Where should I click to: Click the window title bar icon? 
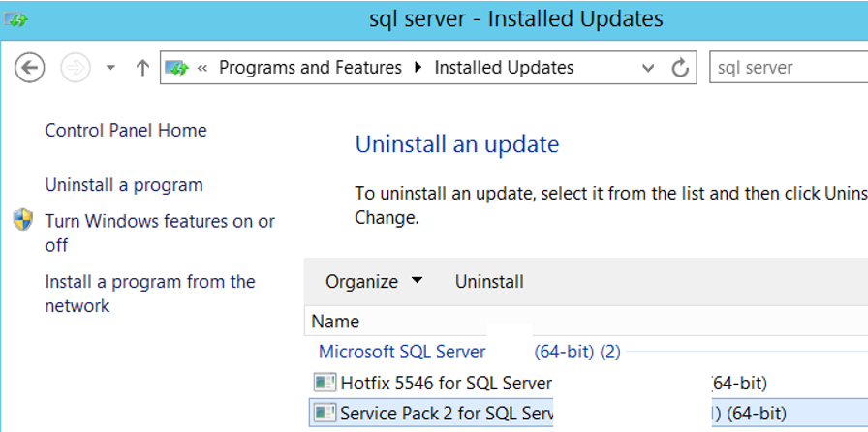[16, 20]
